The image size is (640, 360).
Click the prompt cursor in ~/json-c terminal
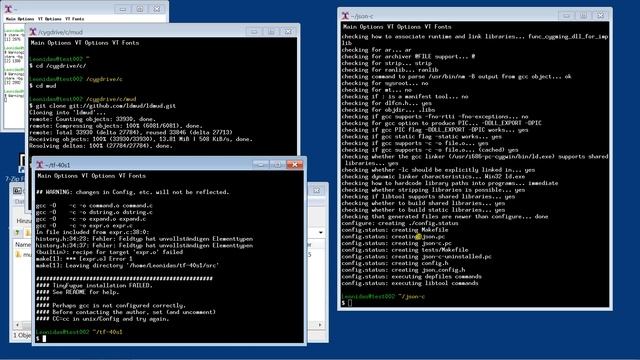(350, 303)
